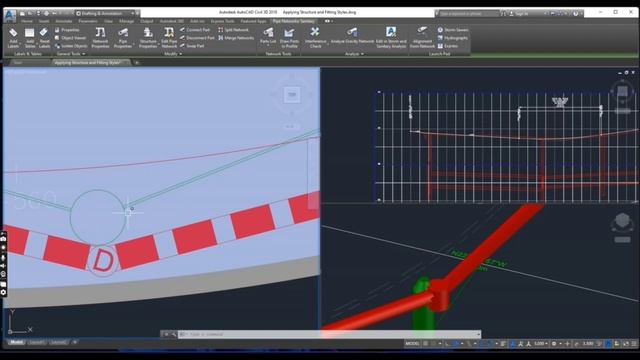
Task: Click Swap Part
Action: [x=192, y=46]
